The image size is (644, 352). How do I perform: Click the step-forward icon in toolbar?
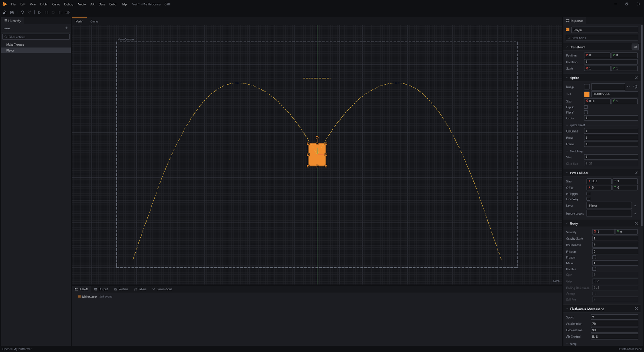[54, 12]
